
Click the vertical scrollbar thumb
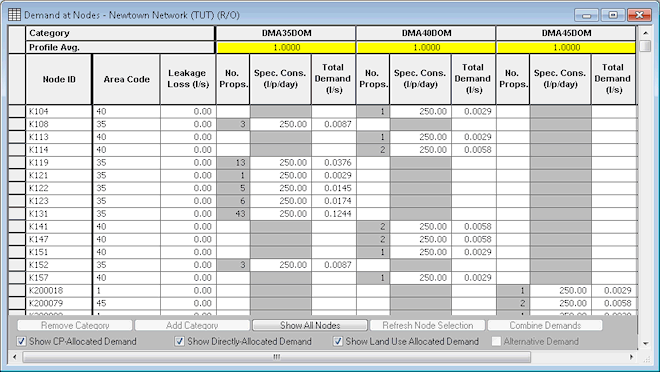click(645, 45)
